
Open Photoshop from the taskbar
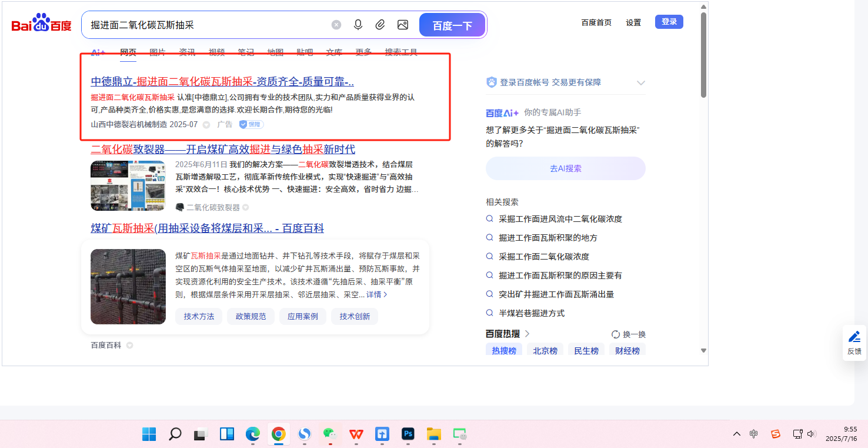(x=408, y=434)
